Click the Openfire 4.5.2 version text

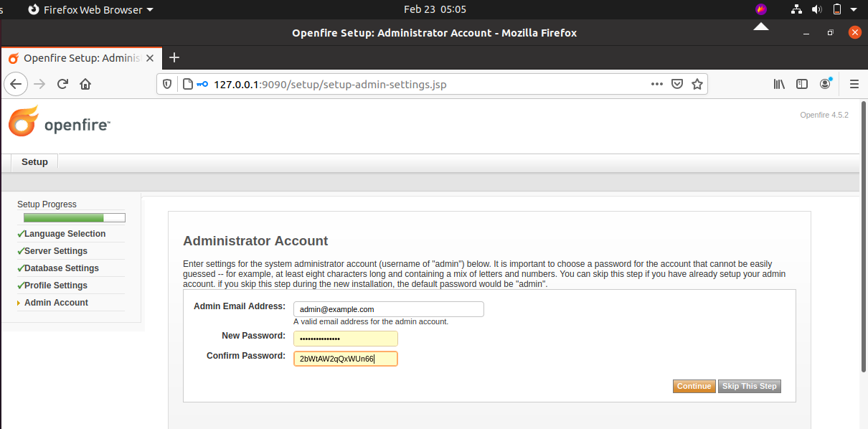click(x=824, y=115)
